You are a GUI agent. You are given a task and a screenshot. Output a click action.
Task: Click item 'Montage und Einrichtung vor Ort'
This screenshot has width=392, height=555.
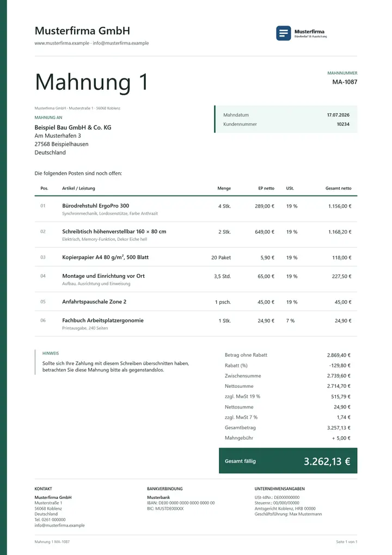click(x=103, y=276)
